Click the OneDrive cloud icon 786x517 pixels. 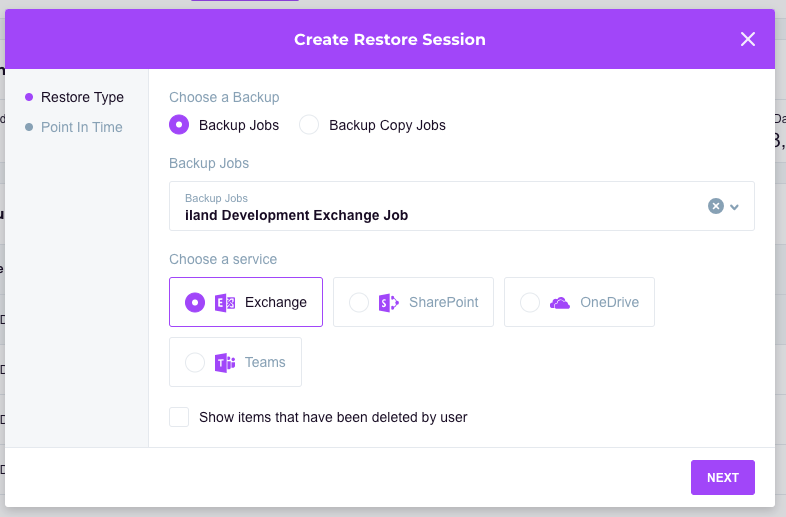560,302
